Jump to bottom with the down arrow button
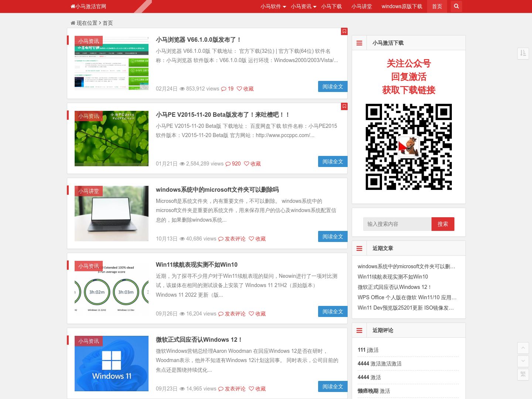The width and height of the screenshot is (532, 399). (523, 361)
